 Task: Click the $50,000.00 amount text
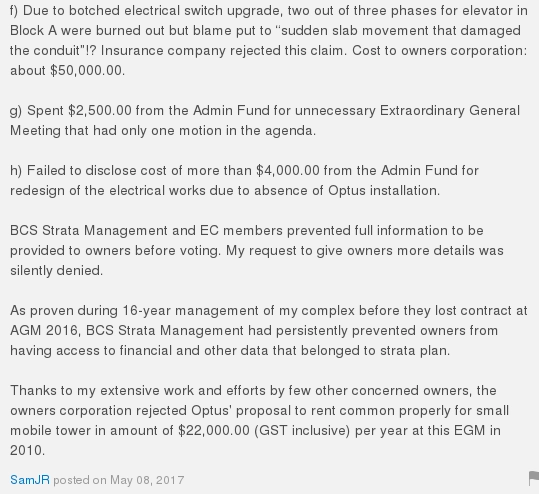[86, 70]
